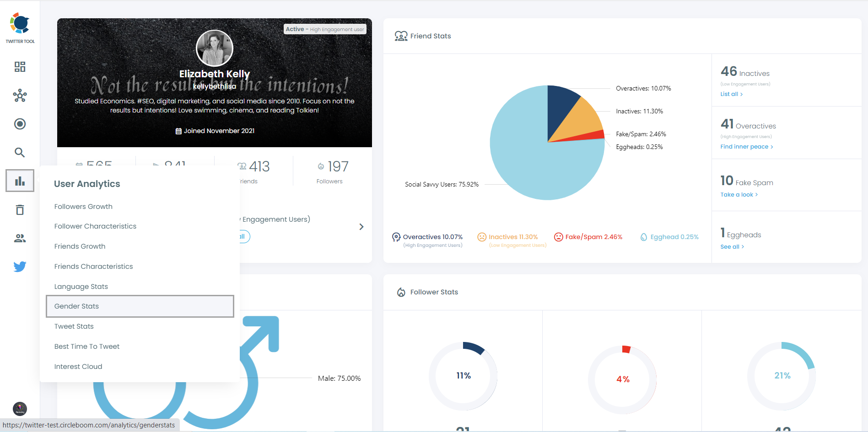Open the delete/trash tool in sidebar
Image resolution: width=868 pixels, height=432 pixels.
(20, 209)
